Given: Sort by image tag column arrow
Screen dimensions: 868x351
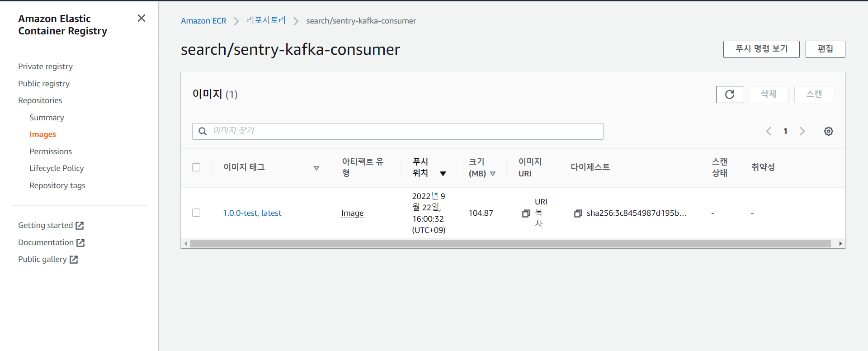Looking at the screenshot, I should [x=316, y=168].
